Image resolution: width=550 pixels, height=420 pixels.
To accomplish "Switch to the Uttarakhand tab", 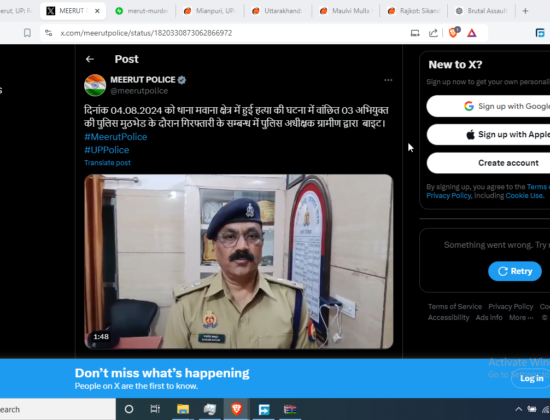I will [x=278, y=11].
